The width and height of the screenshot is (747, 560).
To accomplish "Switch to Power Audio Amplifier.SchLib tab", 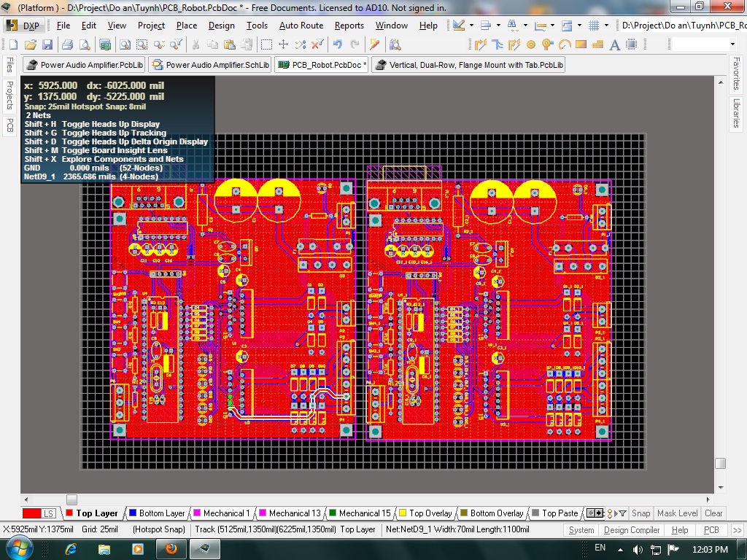I will (211, 65).
